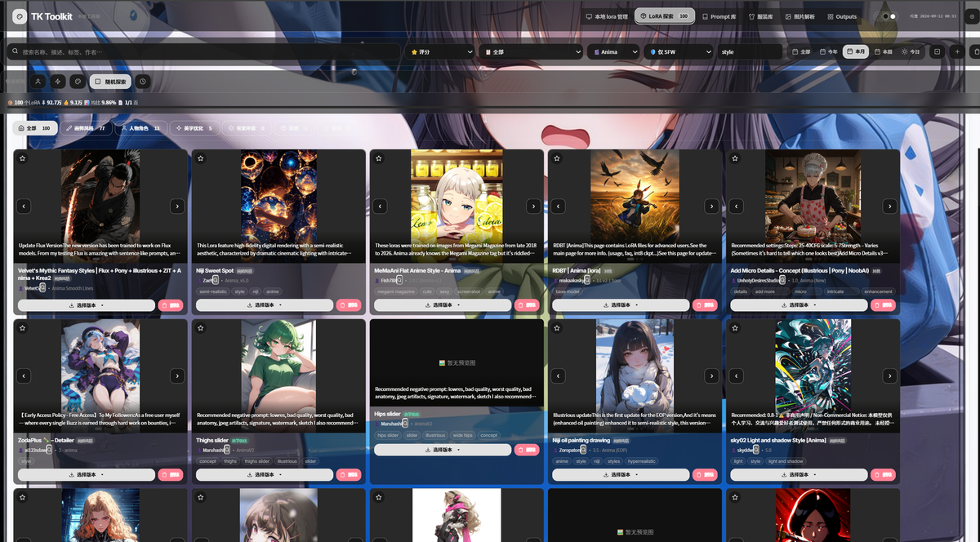Select the 全部 time range option
The height and width of the screenshot is (542, 980).
[x=801, y=51]
